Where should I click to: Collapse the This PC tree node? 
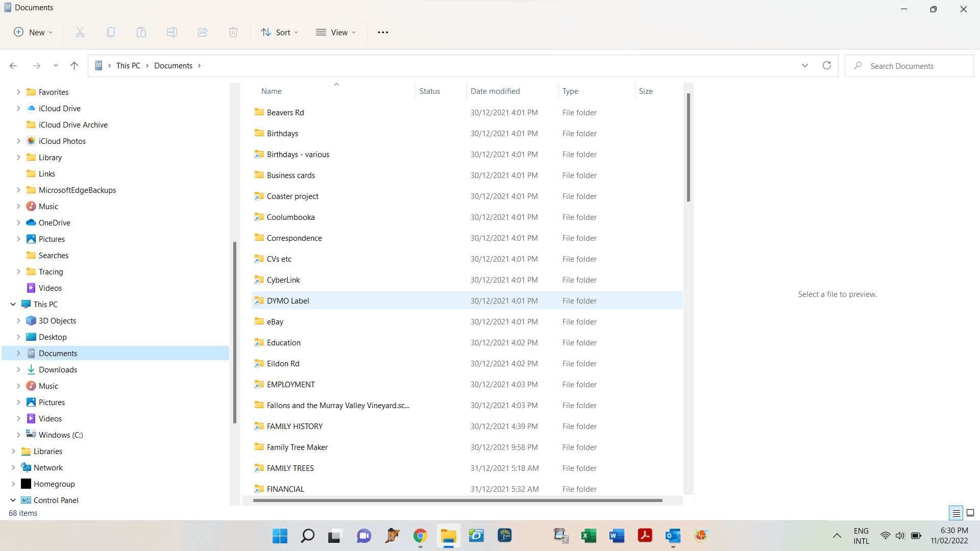[x=13, y=304]
